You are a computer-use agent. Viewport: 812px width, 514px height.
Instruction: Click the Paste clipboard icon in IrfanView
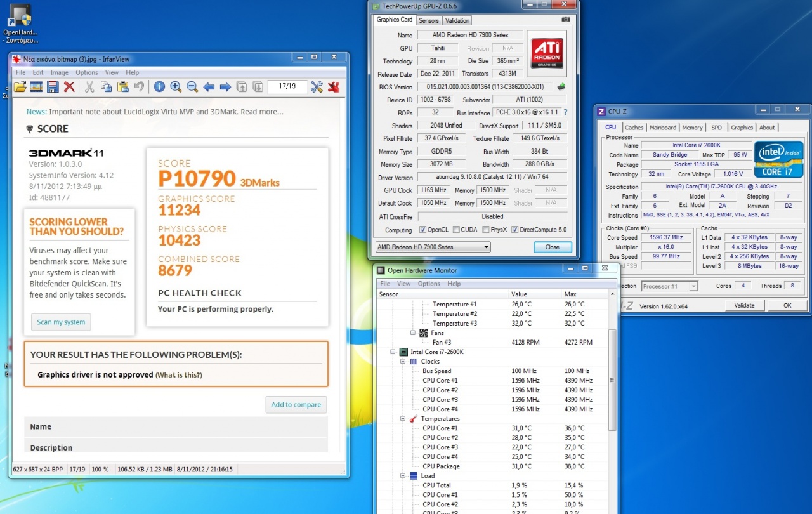122,87
